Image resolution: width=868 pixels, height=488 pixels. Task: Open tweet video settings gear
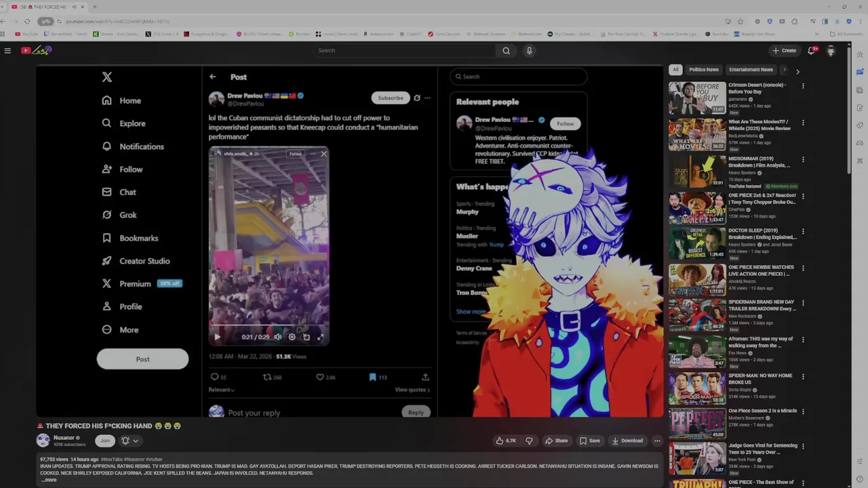[292, 337]
